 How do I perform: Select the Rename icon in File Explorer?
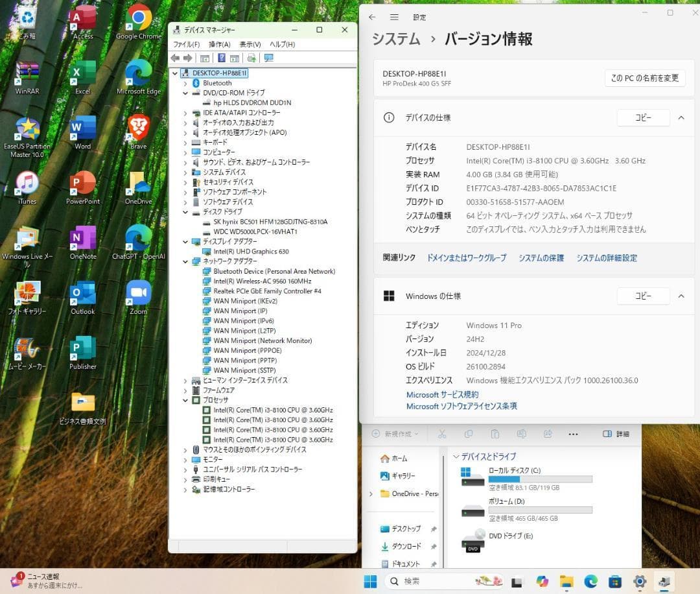coord(522,434)
